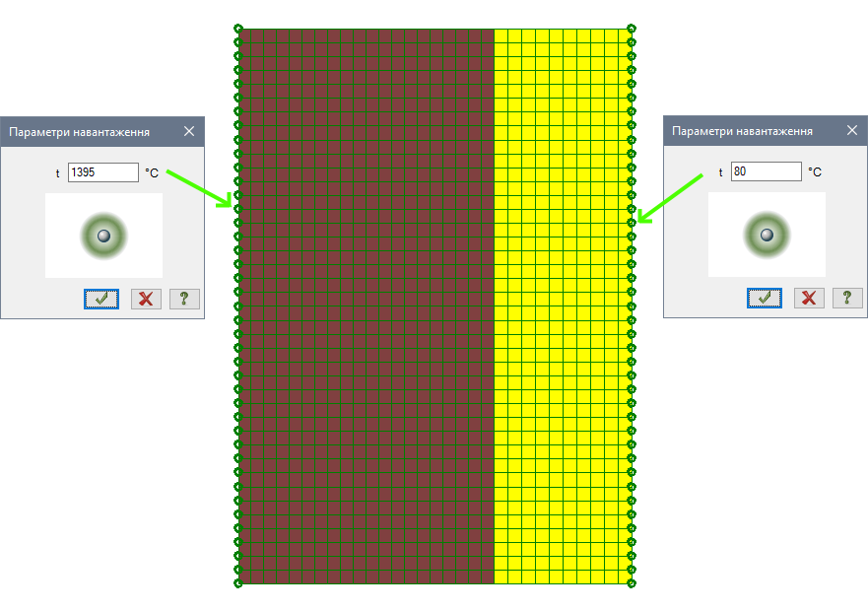Pick the top-left corner node of the mesh
The image size is (868, 611).
(x=238, y=29)
